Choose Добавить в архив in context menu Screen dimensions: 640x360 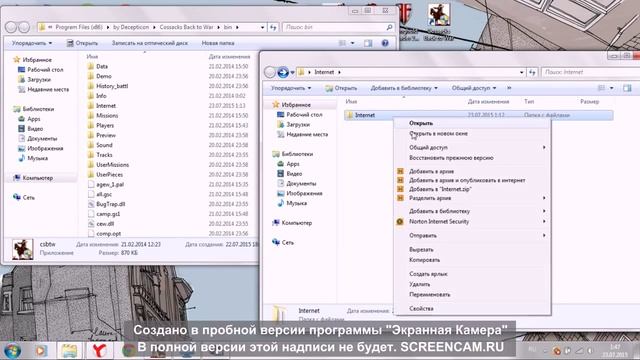[x=431, y=171]
